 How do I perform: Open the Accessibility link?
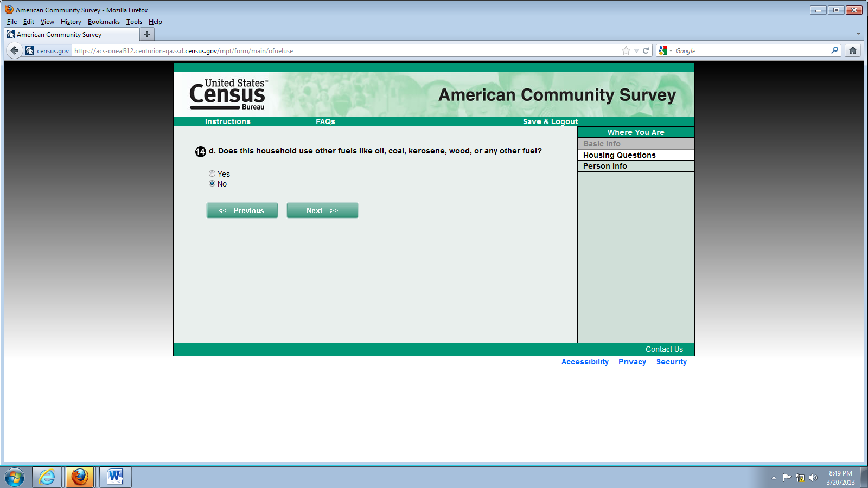click(585, 362)
